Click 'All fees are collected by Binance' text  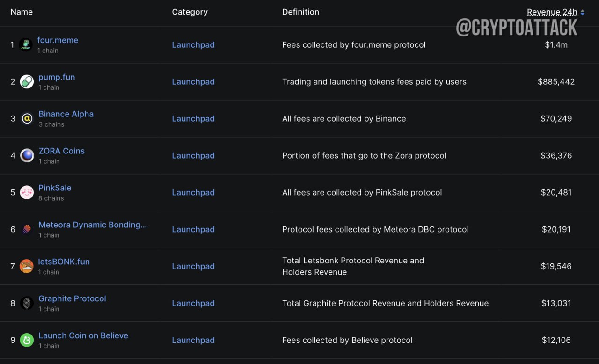[344, 119]
